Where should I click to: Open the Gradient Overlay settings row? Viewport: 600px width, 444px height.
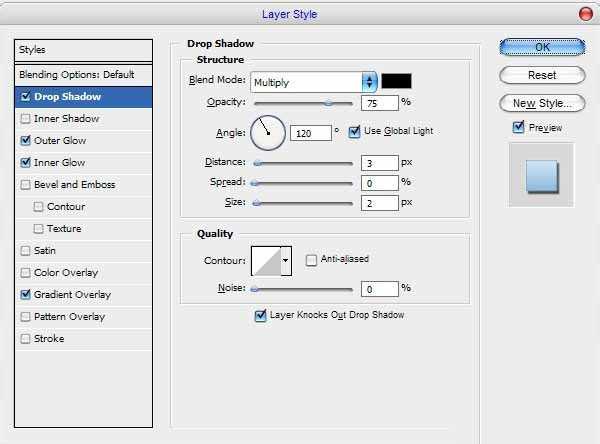click(x=83, y=295)
